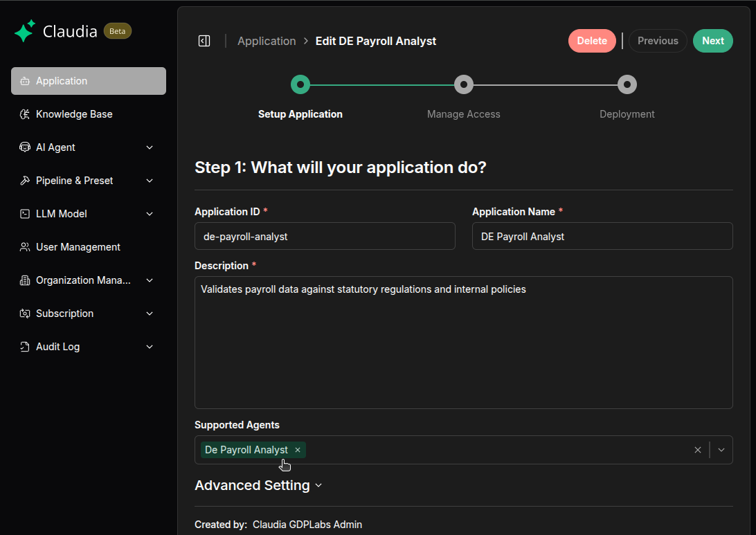756x535 pixels.
Task: Remove the De Payroll Analyst agent tag
Action: [x=298, y=450]
